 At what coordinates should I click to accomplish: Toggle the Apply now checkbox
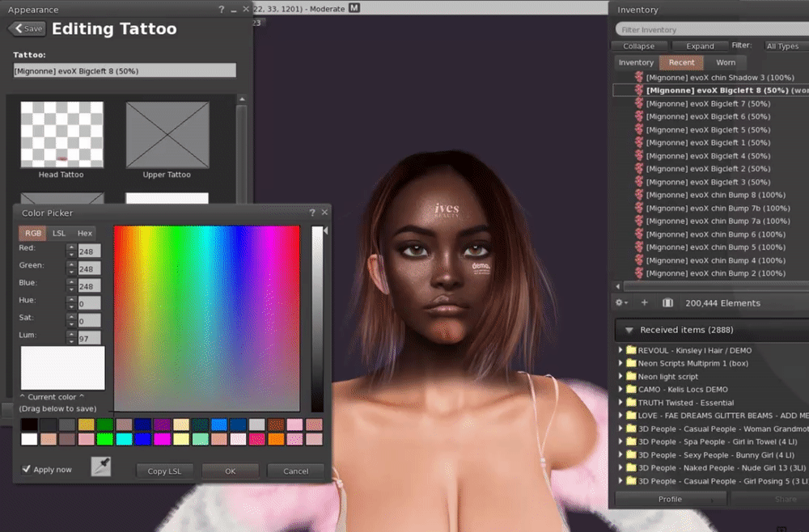26,469
